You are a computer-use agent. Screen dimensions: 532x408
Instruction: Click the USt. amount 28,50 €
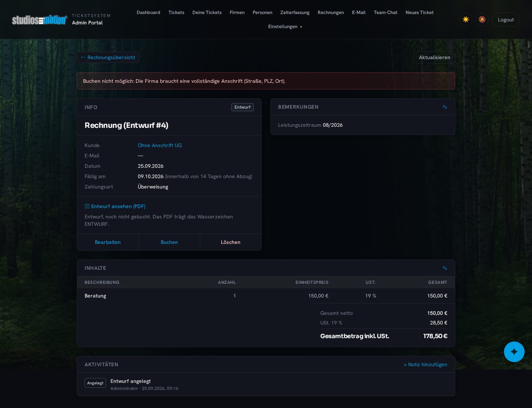click(439, 323)
